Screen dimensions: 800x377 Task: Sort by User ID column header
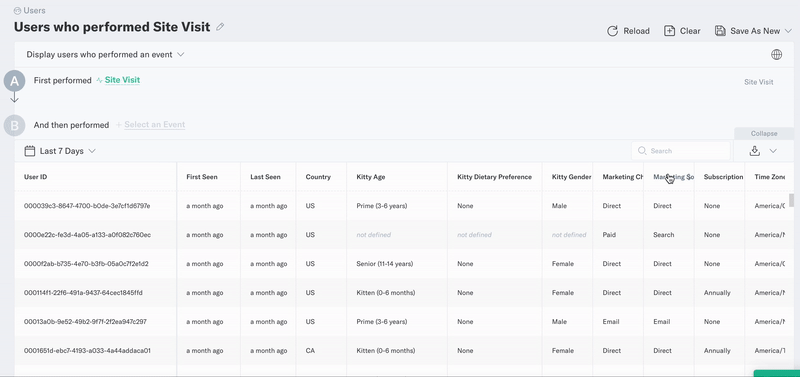tap(36, 177)
